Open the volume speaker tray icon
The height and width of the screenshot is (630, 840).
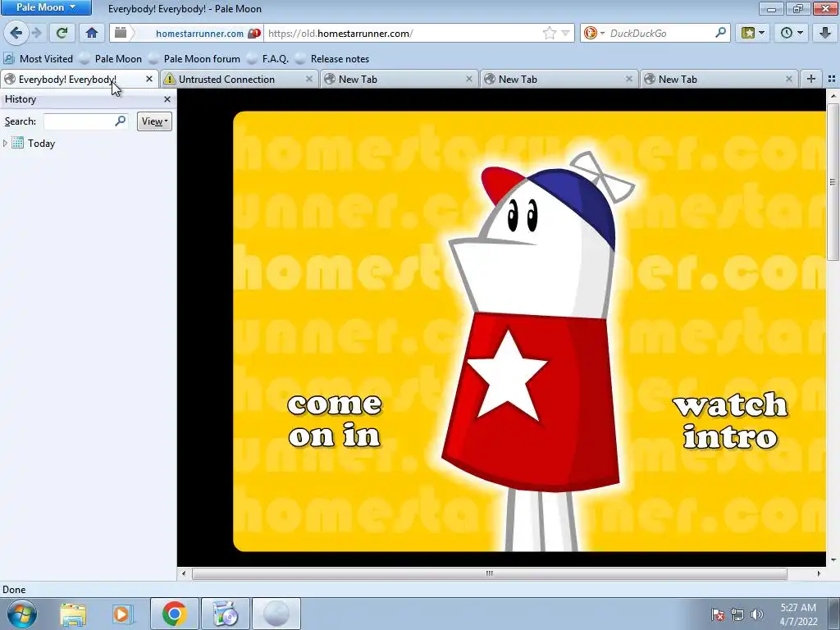[x=756, y=614]
